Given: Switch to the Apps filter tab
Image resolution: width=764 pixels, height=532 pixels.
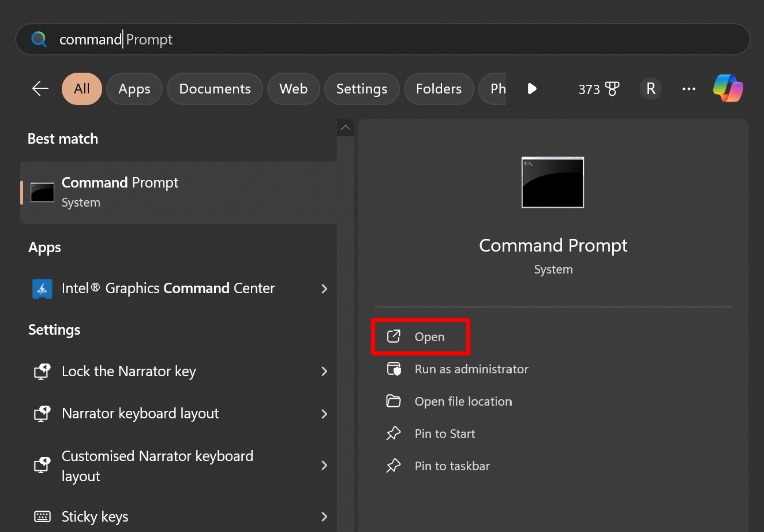Looking at the screenshot, I should tap(134, 89).
